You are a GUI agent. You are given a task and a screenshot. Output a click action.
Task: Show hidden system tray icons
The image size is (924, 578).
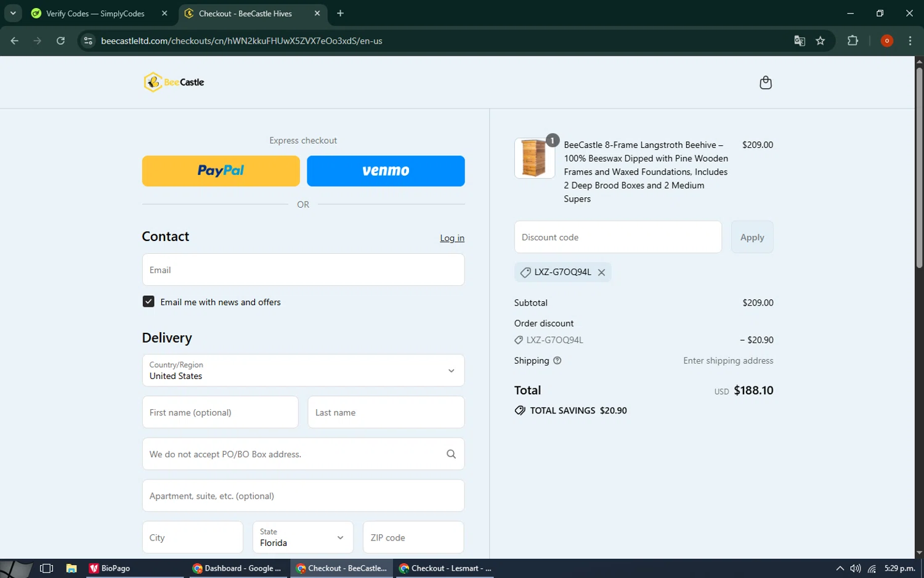840,568
